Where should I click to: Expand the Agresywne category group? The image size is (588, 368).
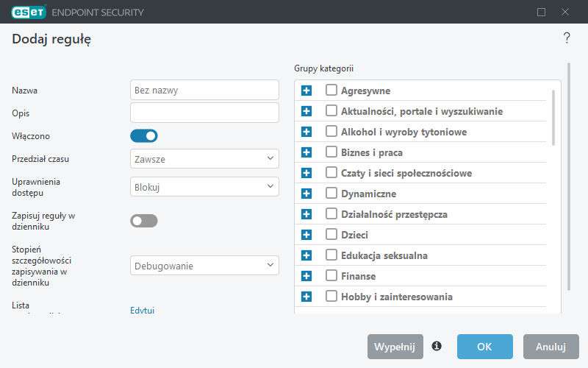click(x=306, y=91)
